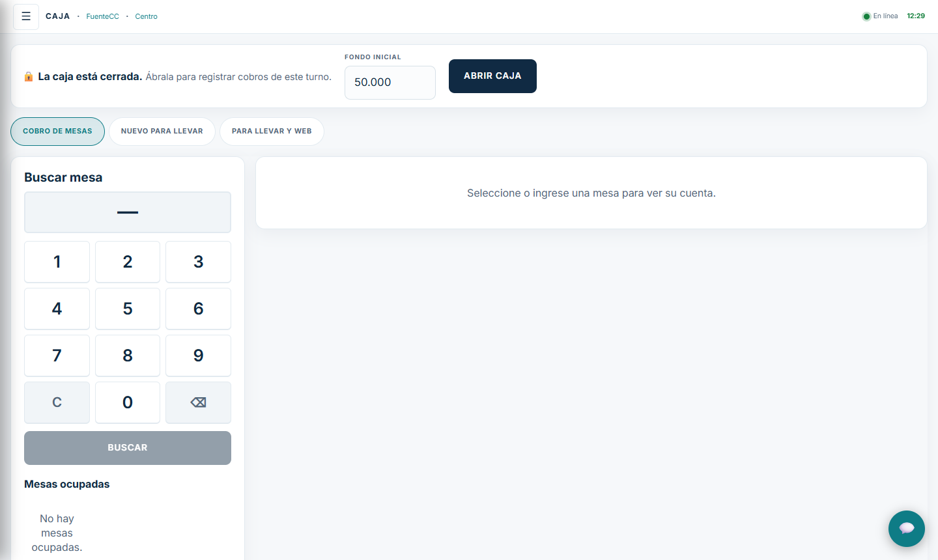Tap digit 9 on the keypad
Viewport: 938px width, 560px height.
[198, 356]
